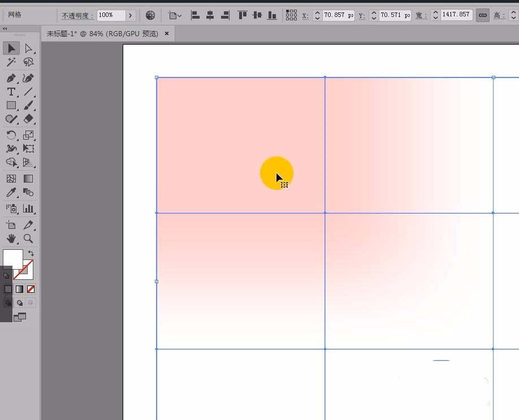Viewport: 519px width, 420px height.
Task: Select the Lasso tool
Action: point(28,62)
